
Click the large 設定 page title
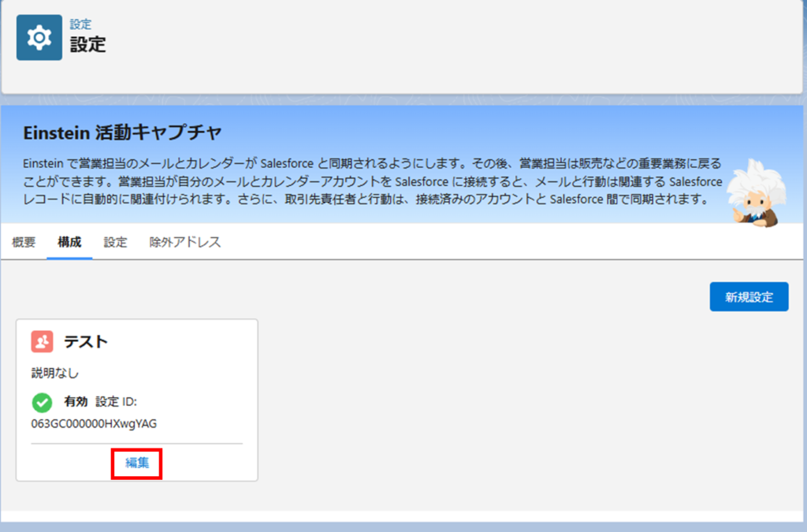(x=88, y=44)
